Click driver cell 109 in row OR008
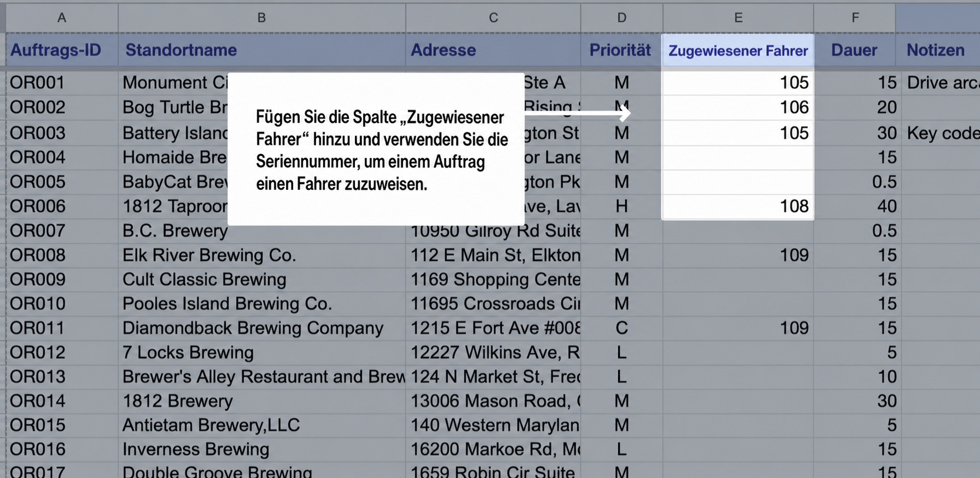This screenshot has width=980, height=478. coord(738,255)
